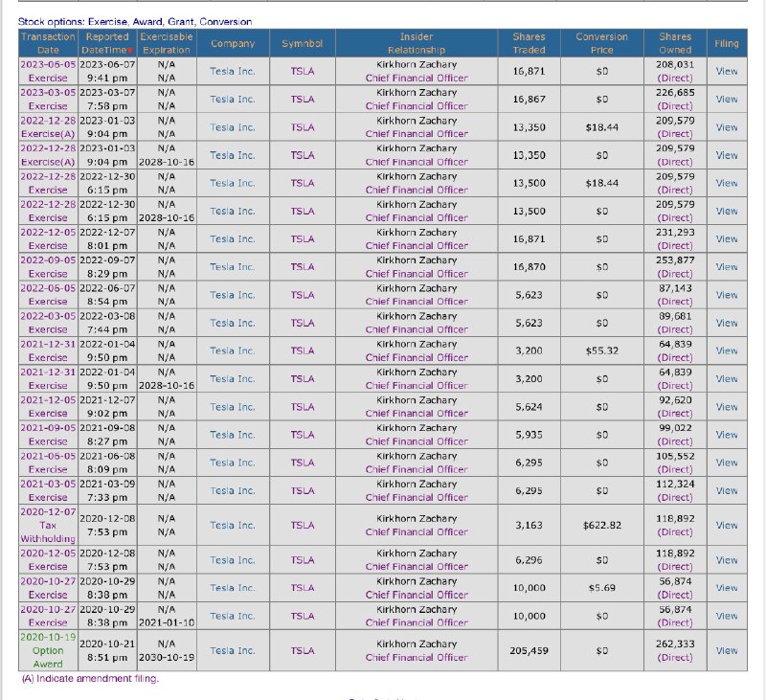This screenshot has width=766, height=700.
Task: Open the 2020-12-07 transaction date link
Action: pyautogui.click(x=48, y=512)
